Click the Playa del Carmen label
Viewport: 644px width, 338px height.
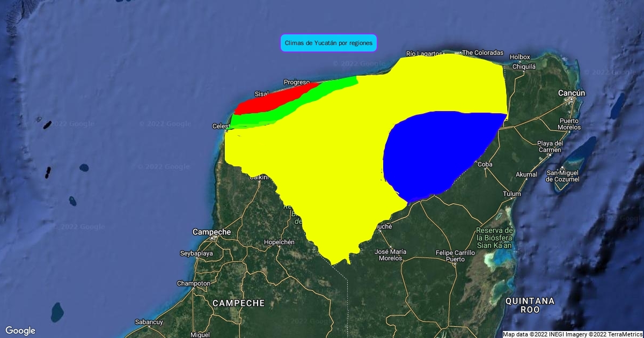coord(550,146)
